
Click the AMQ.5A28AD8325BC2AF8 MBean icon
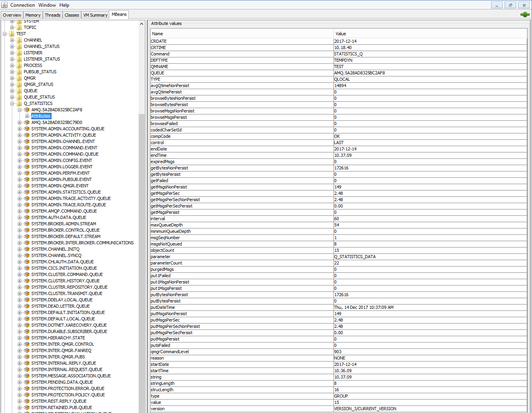(x=27, y=110)
